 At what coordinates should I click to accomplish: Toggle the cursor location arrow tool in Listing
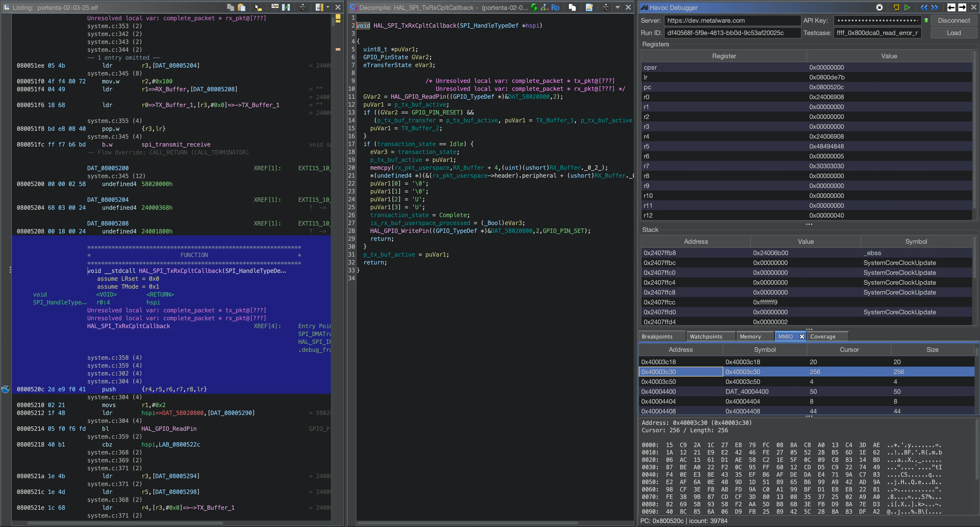coord(257,7)
